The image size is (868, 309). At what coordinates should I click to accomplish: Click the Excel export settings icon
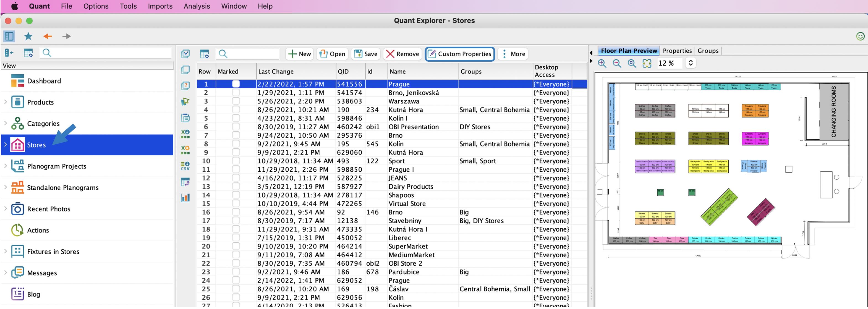point(185,150)
